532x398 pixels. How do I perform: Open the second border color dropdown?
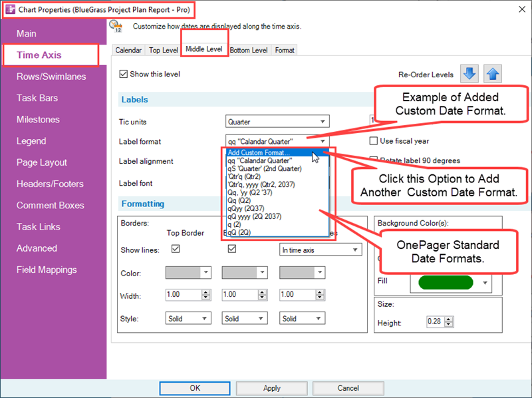pyautogui.click(x=245, y=273)
